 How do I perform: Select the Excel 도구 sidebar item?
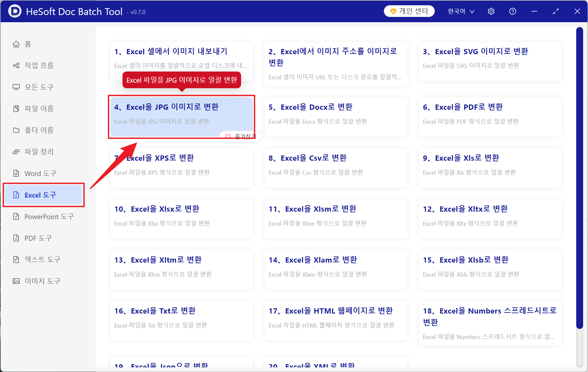(x=43, y=195)
